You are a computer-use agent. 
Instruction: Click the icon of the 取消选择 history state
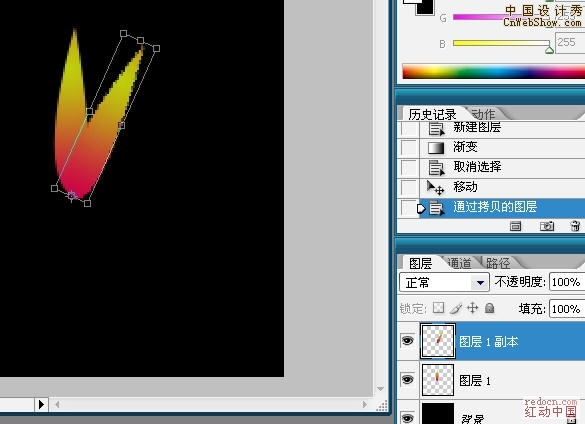click(x=436, y=168)
